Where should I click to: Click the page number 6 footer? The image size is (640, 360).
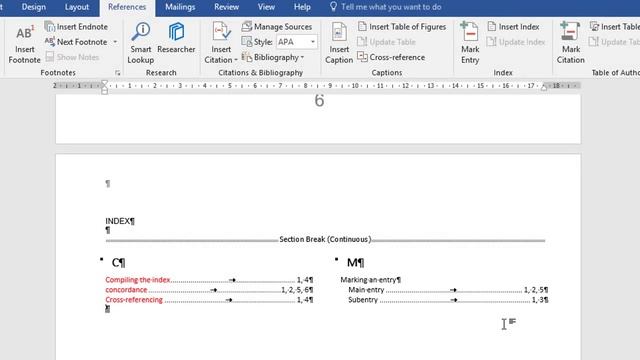320,101
